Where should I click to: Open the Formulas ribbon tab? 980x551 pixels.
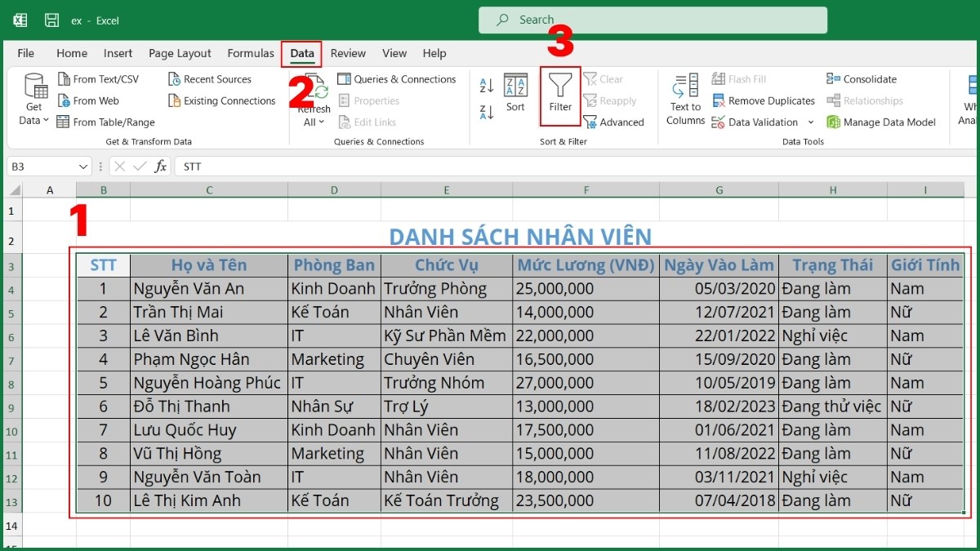click(250, 53)
